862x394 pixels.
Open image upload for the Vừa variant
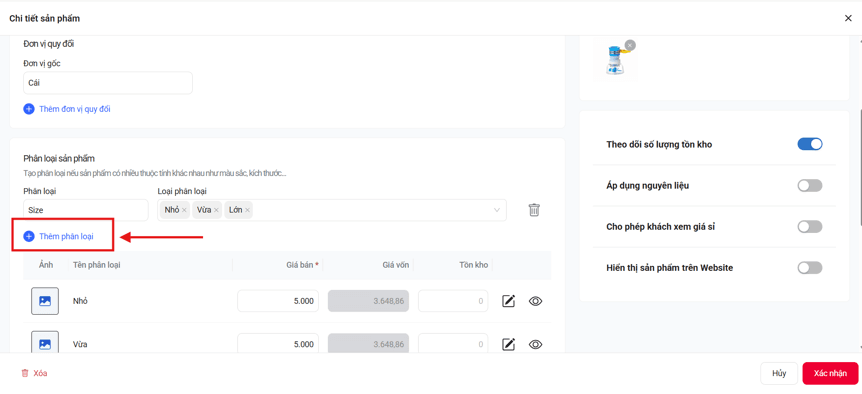tap(45, 344)
